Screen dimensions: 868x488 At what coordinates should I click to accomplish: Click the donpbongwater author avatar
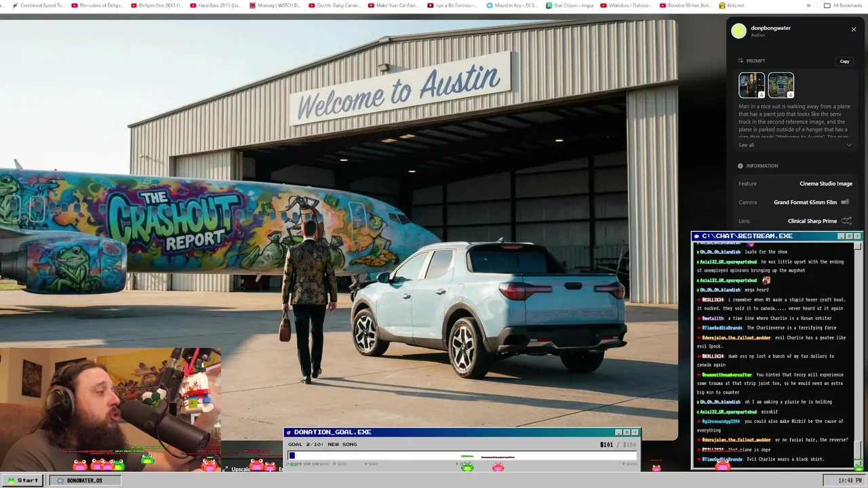point(738,30)
